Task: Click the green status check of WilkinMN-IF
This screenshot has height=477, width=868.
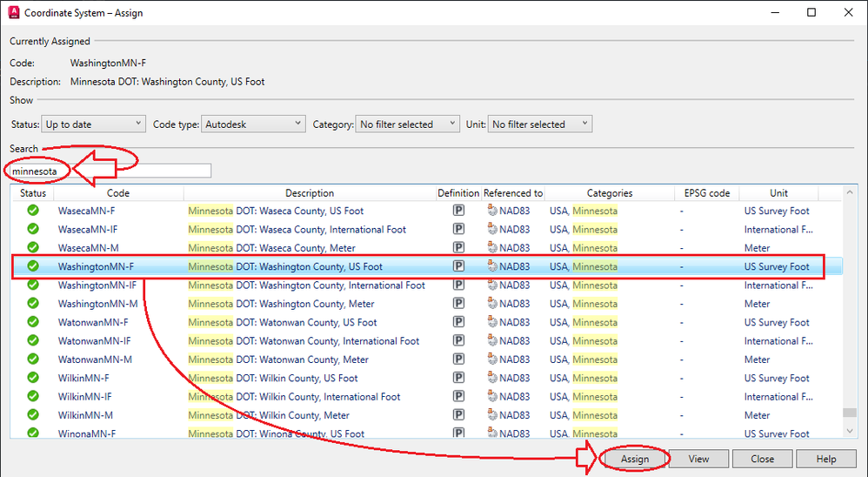Action: click(x=33, y=396)
